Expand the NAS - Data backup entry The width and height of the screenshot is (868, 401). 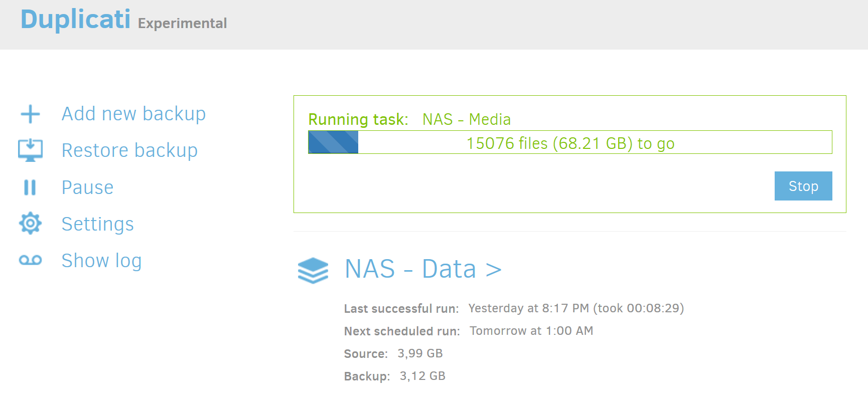tap(423, 269)
